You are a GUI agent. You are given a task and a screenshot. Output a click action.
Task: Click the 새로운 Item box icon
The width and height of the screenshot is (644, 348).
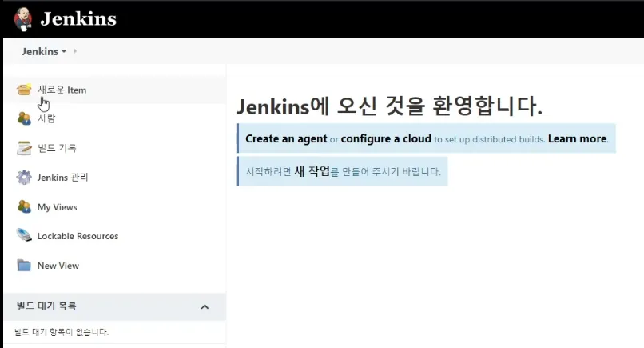point(24,90)
